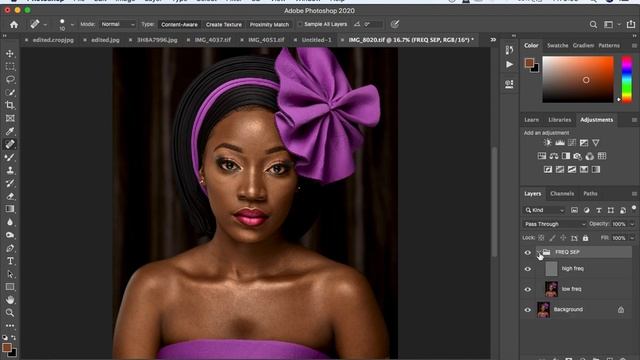Image resolution: width=640 pixels, height=360 pixels.
Task: Switch to the edited.jpg document tab
Action: pyautogui.click(x=105, y=40)
